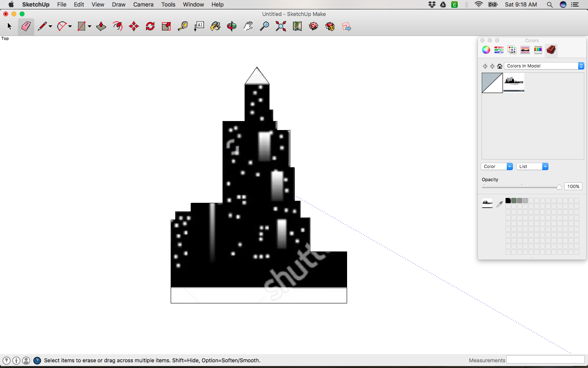The image size is (588, 368).
Task: Activate the Rotate tool
Action: tap(150, 27)
